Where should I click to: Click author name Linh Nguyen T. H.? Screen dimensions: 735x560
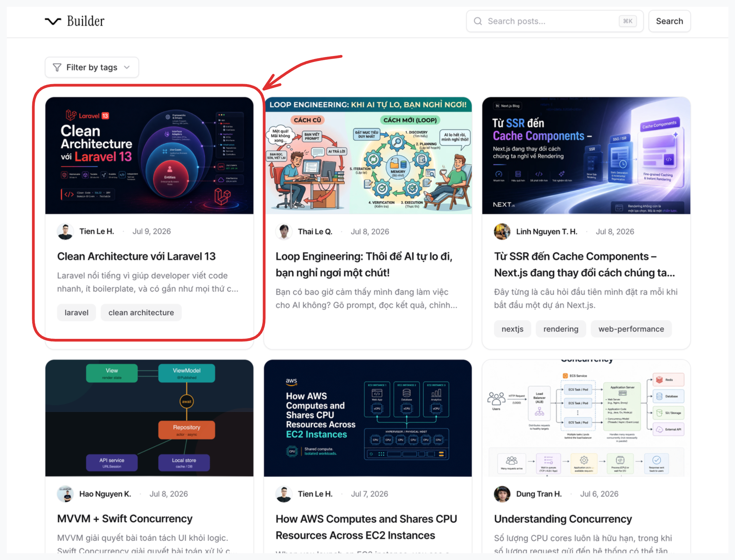tap(547, 232)
